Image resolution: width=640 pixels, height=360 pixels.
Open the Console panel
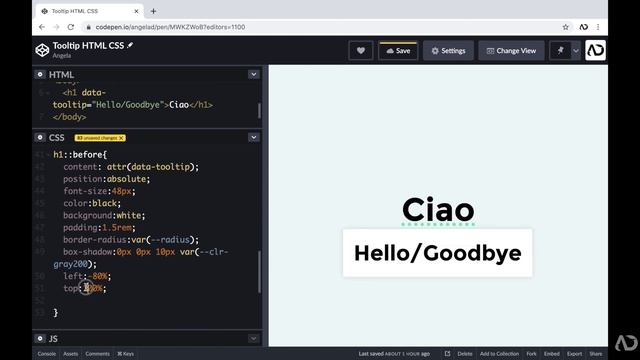pos(47,354)
